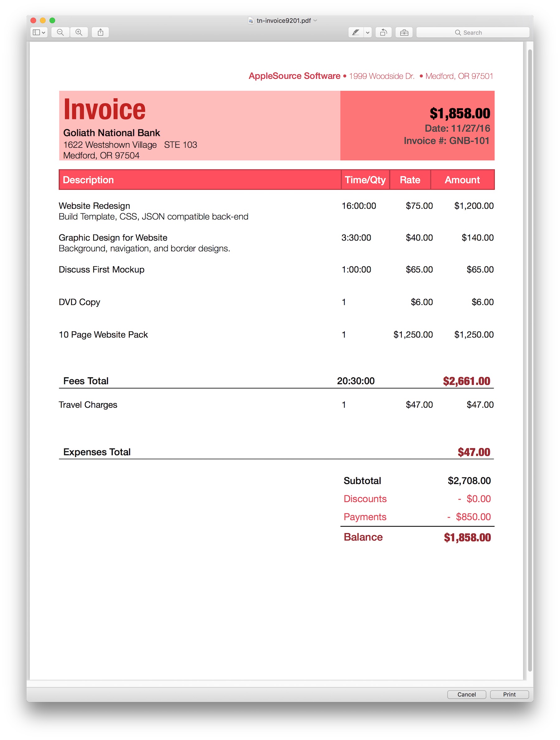560x740 pixels.
Task: Rotate the page with the rotate icon
Action: [x=383, y=32]
